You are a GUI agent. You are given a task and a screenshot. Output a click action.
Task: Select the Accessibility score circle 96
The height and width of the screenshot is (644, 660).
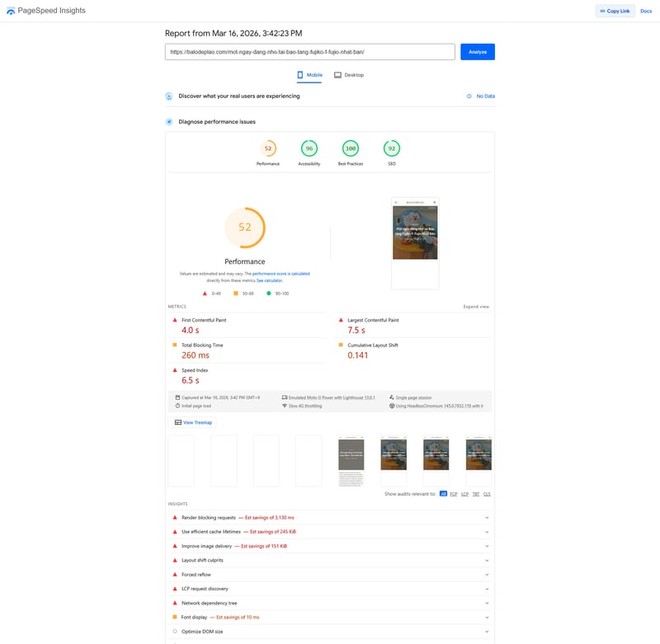309,149
